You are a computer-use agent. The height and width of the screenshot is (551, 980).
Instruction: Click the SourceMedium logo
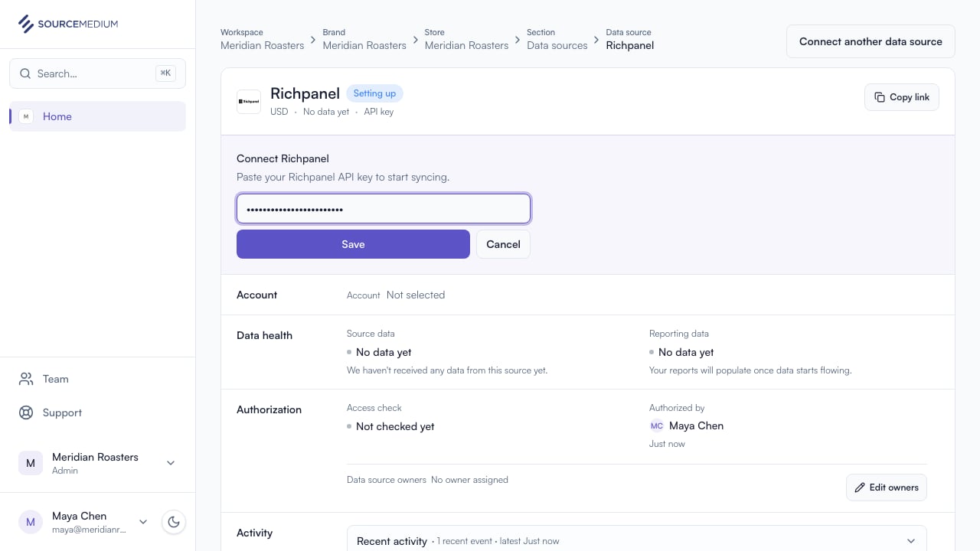[x=68, y=24]
